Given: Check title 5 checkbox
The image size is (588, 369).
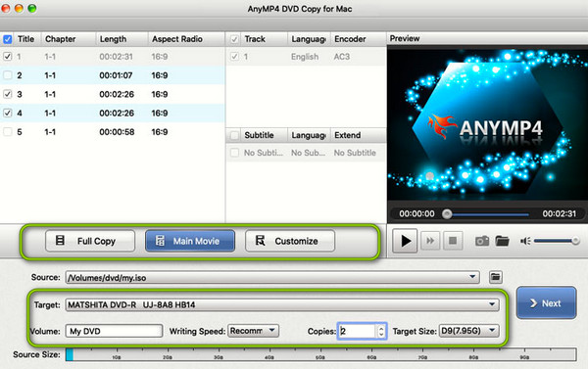Looking at the screenshot, I should coord(8,132).
